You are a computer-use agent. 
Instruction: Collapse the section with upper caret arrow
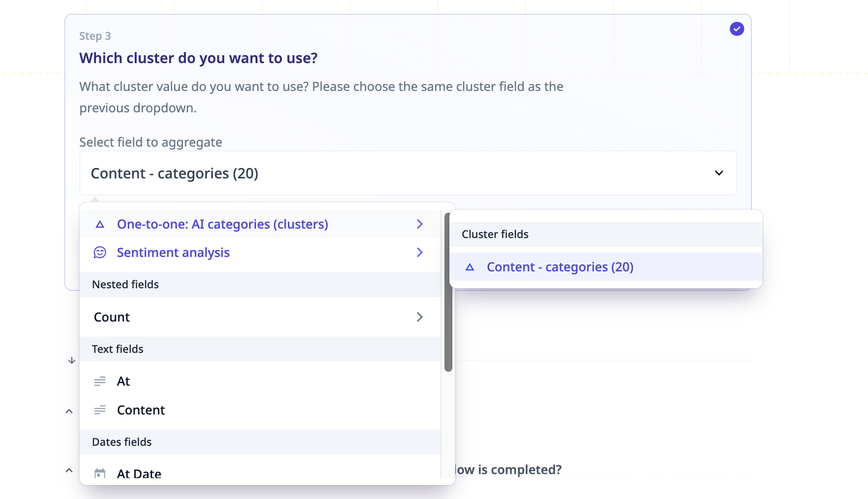pyautogui.click(x=69, y=411)
